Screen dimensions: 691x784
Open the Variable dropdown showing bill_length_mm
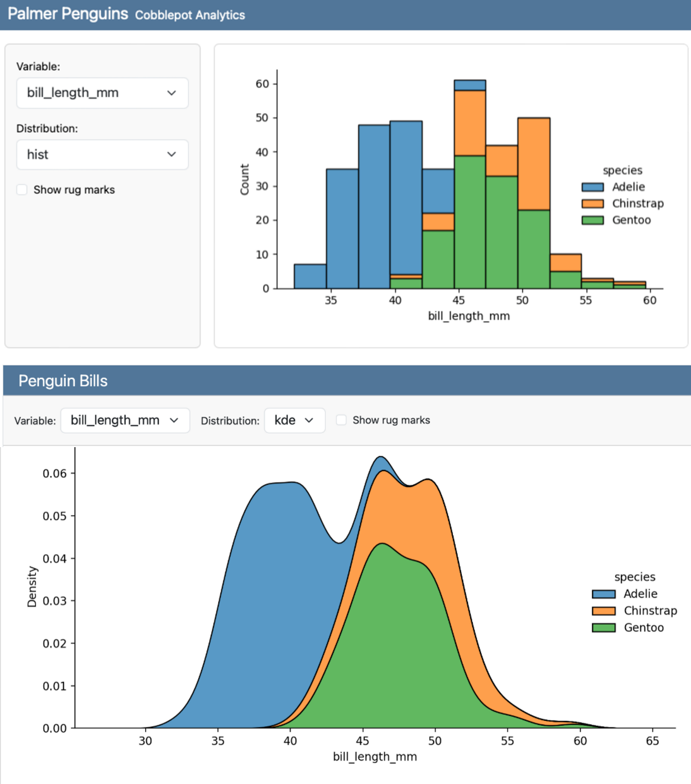(102, 93)
